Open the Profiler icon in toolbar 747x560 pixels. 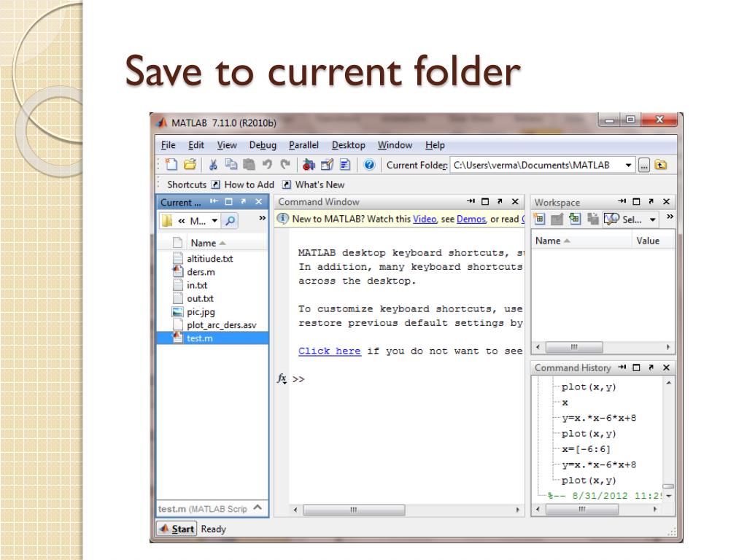[345, 165]
